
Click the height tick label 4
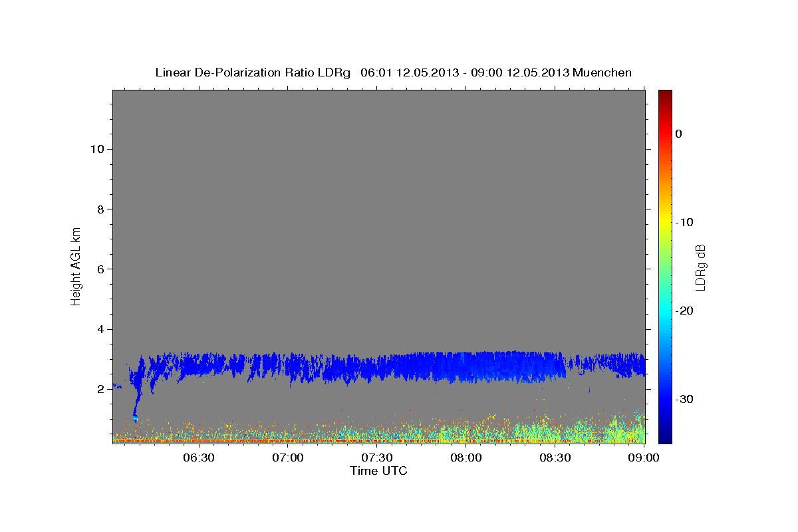tap(99, 329)
